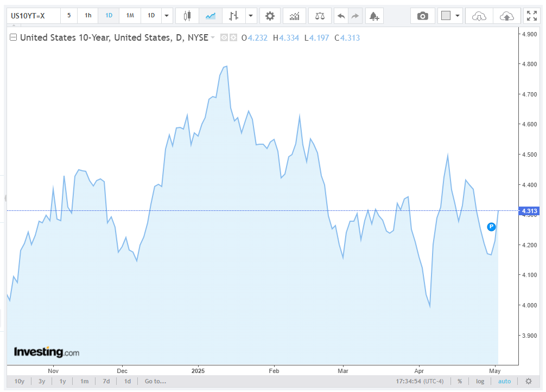Click the close value 4.313 in legend
The image size is (546, 392).
pyautogui.click(x=350, y=37)
